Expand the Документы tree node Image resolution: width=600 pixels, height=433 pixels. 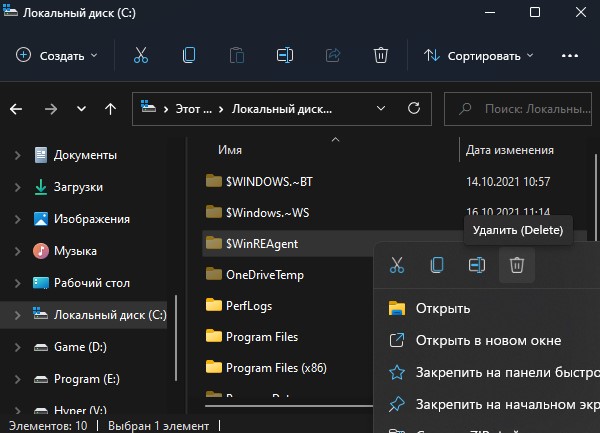(x=17, y=155)
